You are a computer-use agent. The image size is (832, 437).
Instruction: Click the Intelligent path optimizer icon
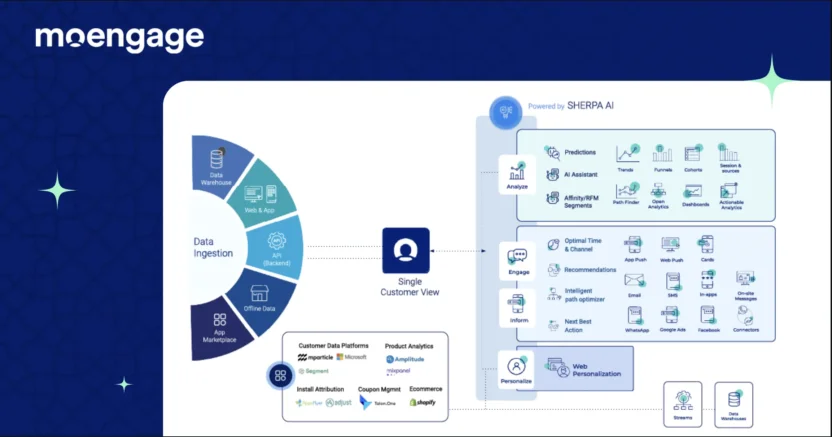tap(553, 294)
